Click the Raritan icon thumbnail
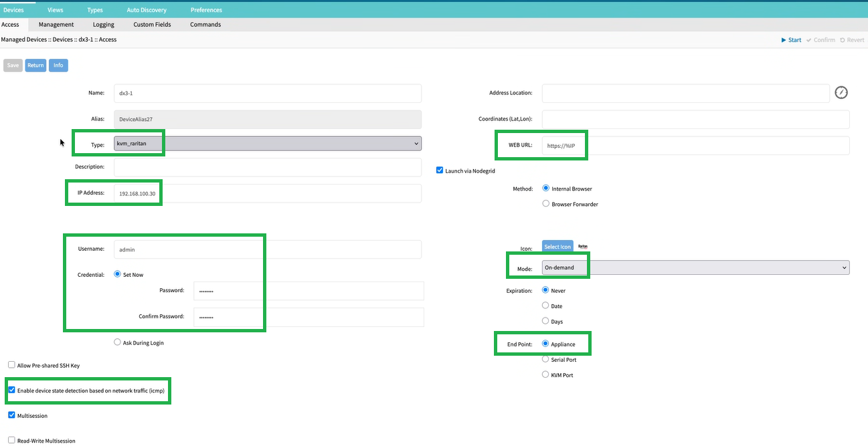This screenshot has height=448, width=868. pyautogui.click(x=582, y=247)
